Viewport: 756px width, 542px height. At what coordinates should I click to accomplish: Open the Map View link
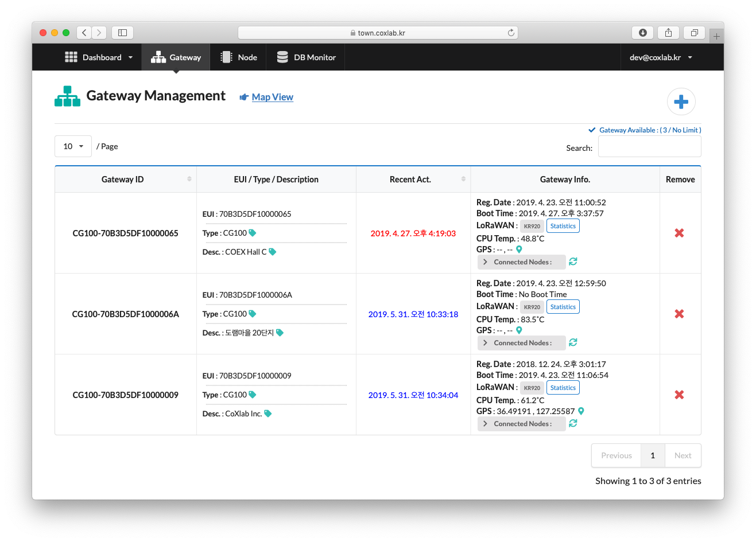point(272,98)
